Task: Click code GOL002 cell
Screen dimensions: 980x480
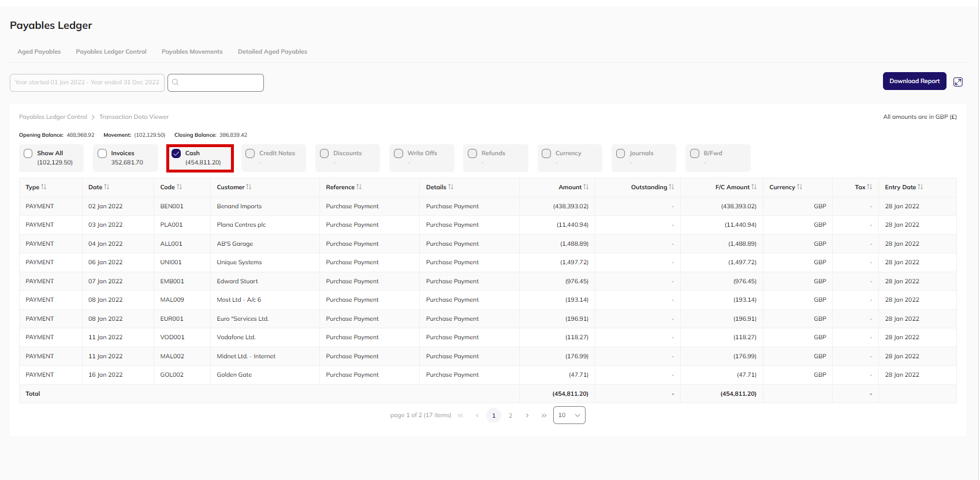Action: point(172,375)
